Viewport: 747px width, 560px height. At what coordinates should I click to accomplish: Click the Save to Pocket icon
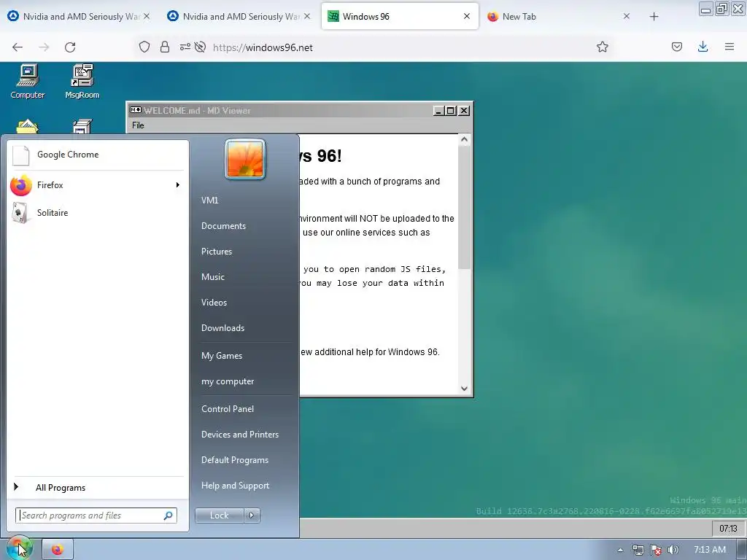[x=677, y=47]
